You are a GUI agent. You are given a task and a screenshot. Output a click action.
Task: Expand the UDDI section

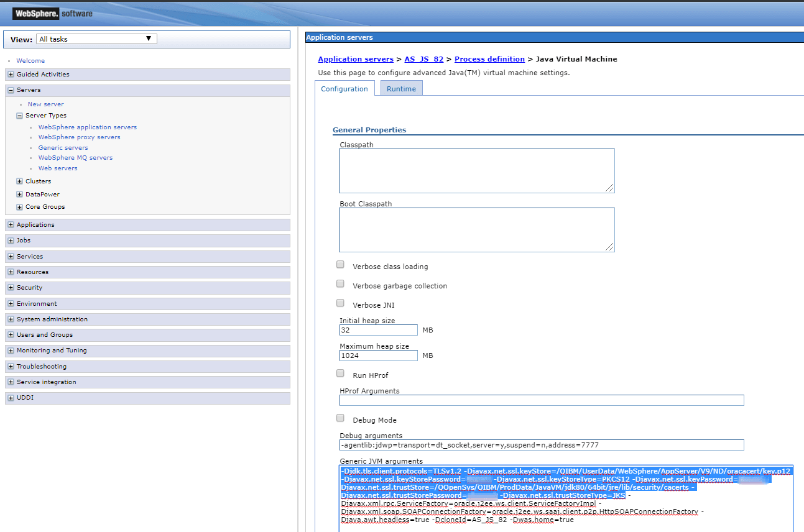pos(11,398)
